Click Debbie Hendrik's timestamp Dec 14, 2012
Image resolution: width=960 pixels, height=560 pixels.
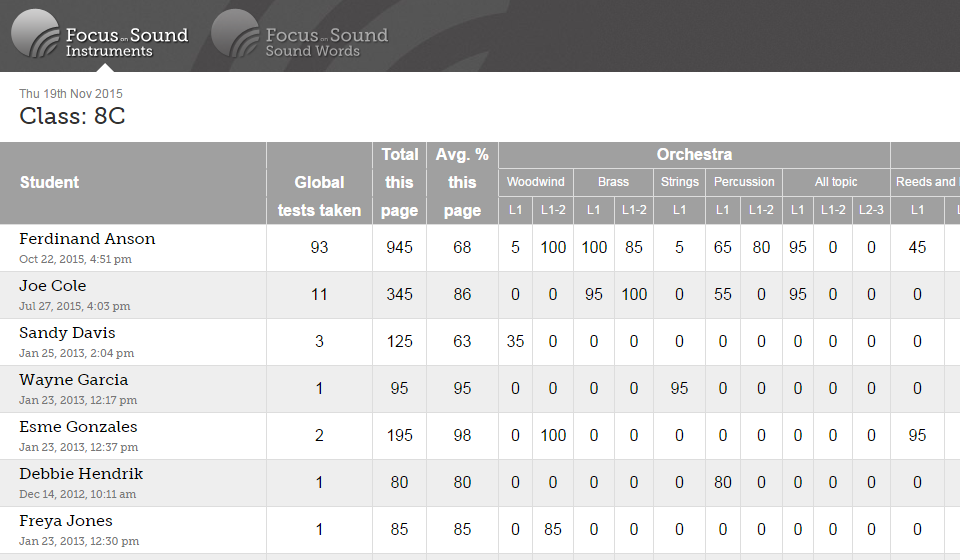tap(78, 494)
